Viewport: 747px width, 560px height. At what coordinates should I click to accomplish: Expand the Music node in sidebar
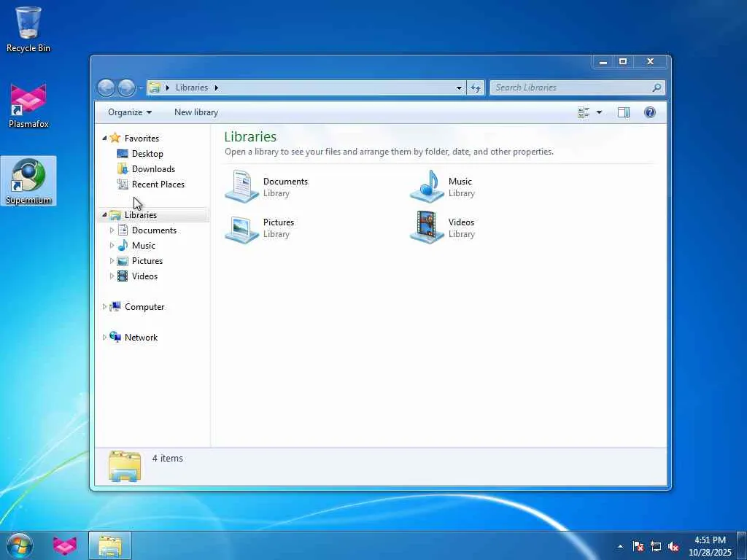coord(112,245)
